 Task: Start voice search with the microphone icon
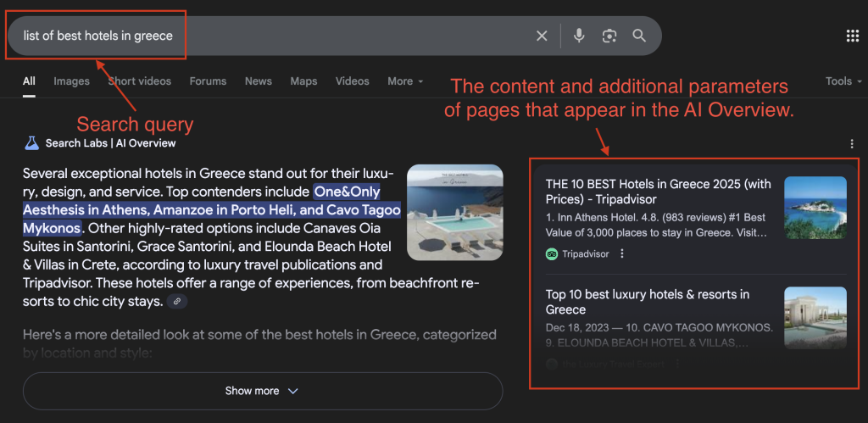(x=578, y=36)
